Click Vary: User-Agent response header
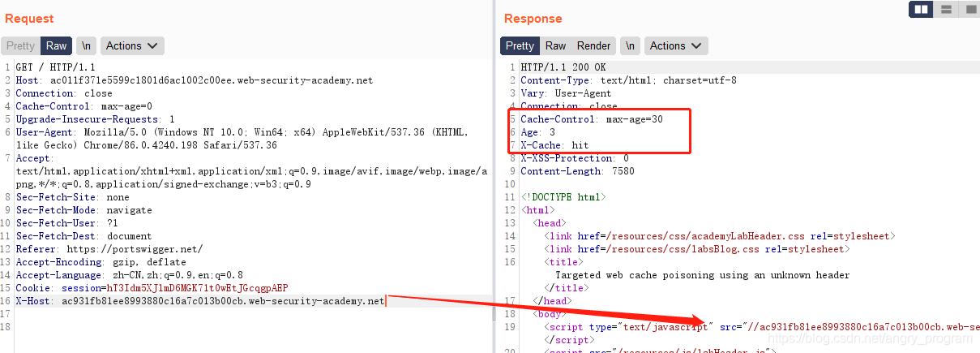The image size is (980, 353). pos(566,93)
